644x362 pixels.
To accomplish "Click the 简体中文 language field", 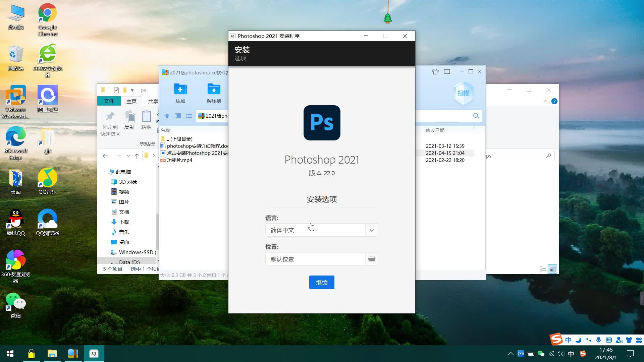I will [x=315, y=230].
